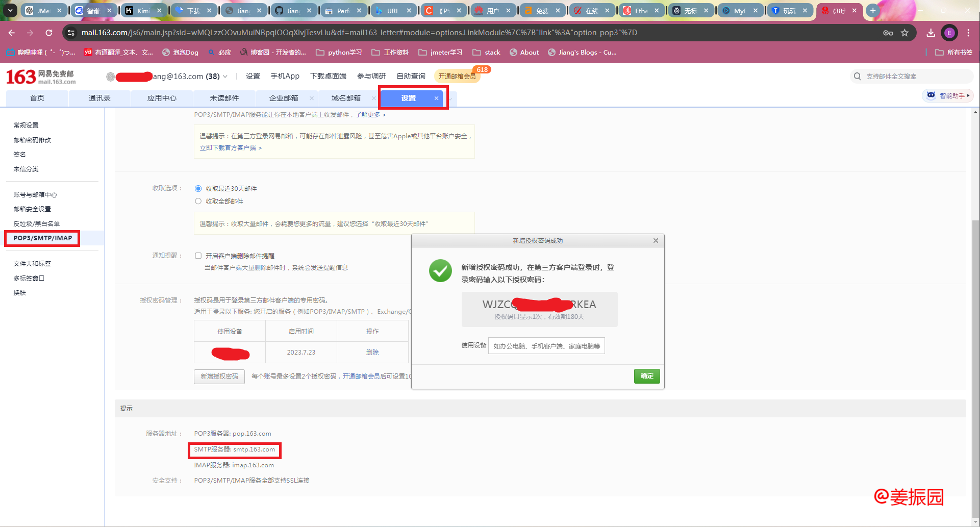Click the 新增授权密码 button
The height and width of the screenshot is (527, 980).
point(219,377)
